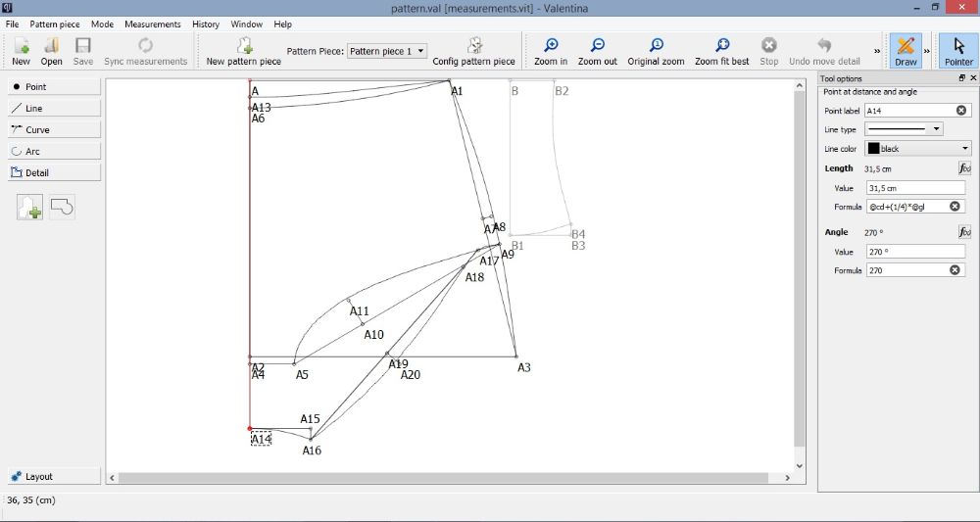Click the Point label input field

[908, 111]
